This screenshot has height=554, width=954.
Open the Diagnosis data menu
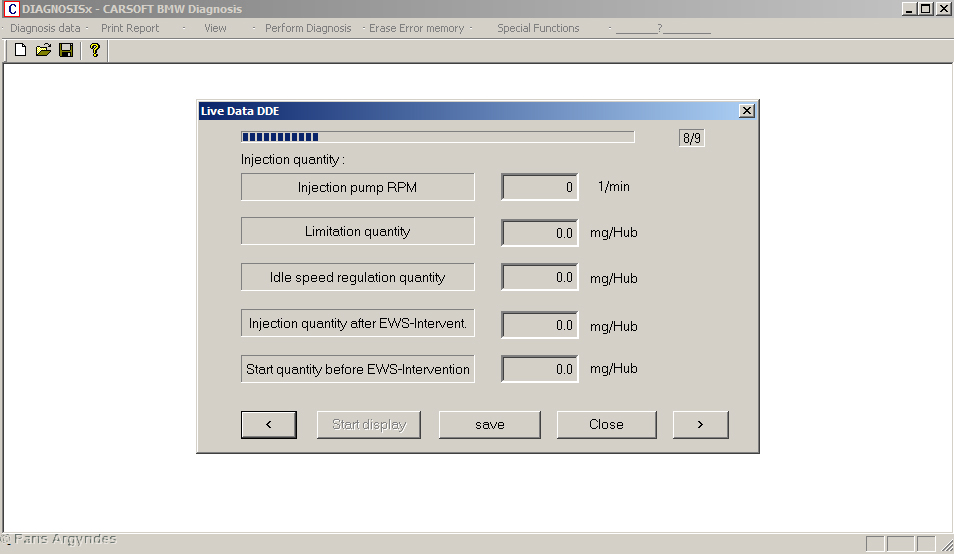(x=45, y=28)
